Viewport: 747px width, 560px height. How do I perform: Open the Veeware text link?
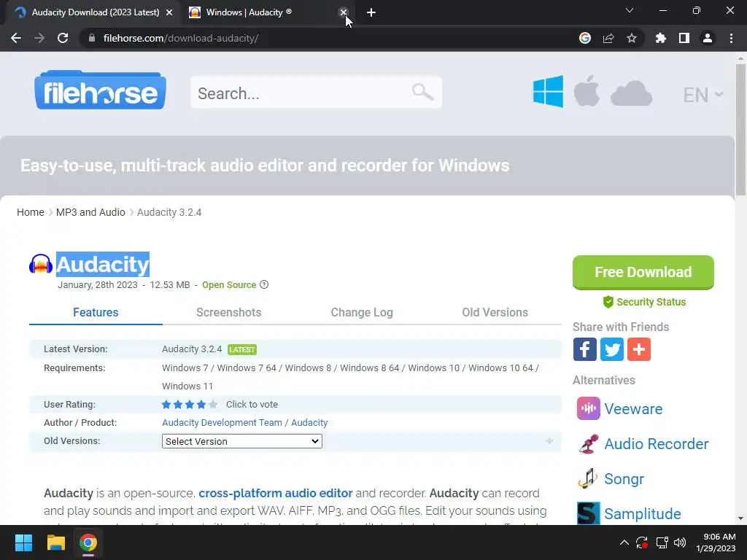point(633,409)
